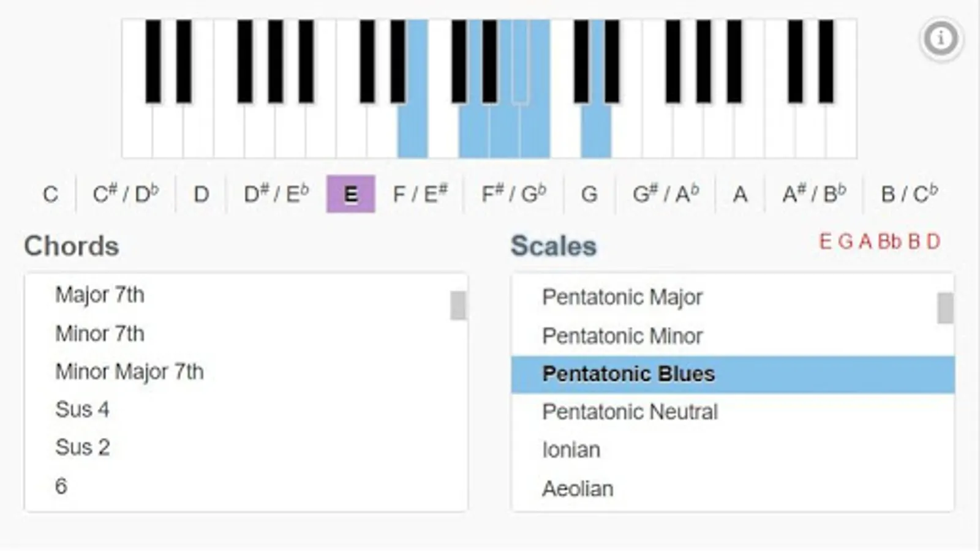
Task: Pick the Sus 4 chord
Action: pos(82,410)
